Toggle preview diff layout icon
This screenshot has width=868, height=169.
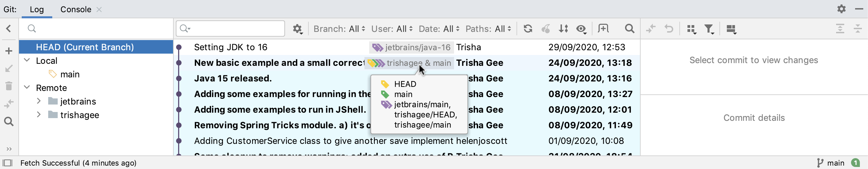[x=731, y=29]
